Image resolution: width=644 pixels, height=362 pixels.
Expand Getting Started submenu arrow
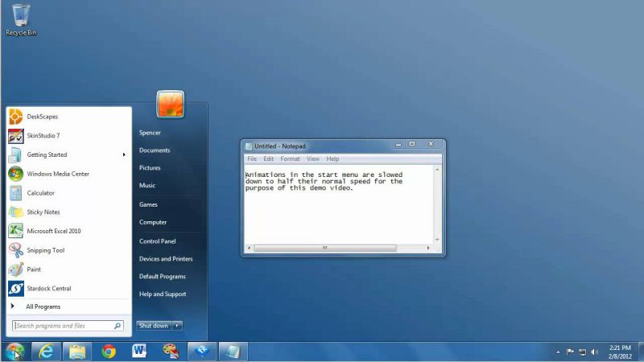tap(124, 154)
